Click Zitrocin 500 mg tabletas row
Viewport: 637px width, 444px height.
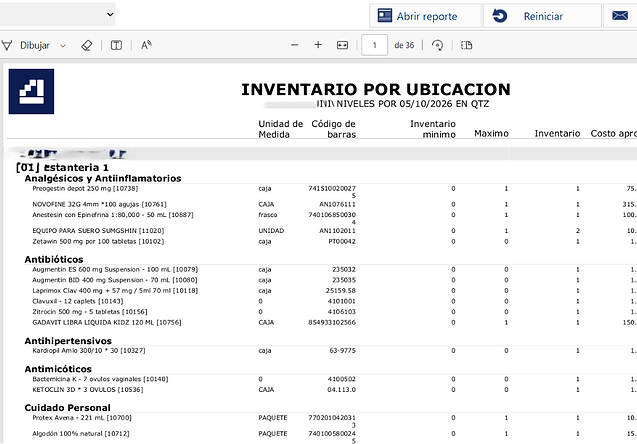90,312
